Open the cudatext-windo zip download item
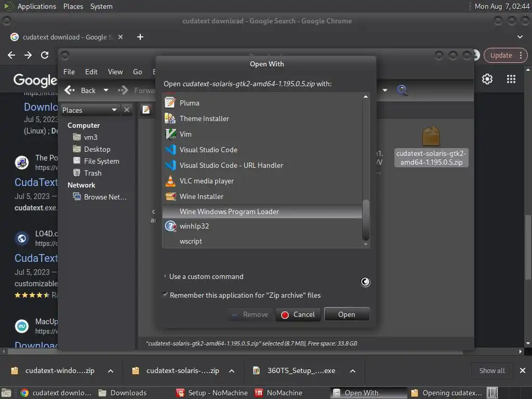Viewport: 532px width, 399px height. pyautogui.click(x=54, y=370)
